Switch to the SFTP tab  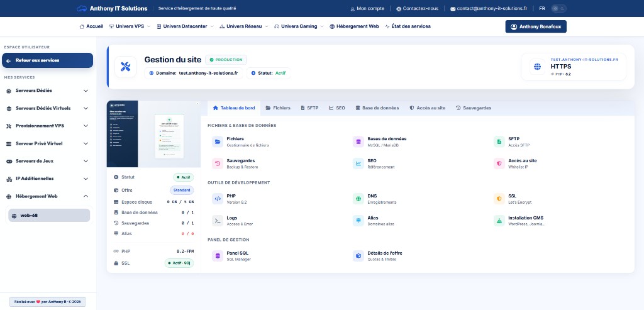(x=309, y=108)
